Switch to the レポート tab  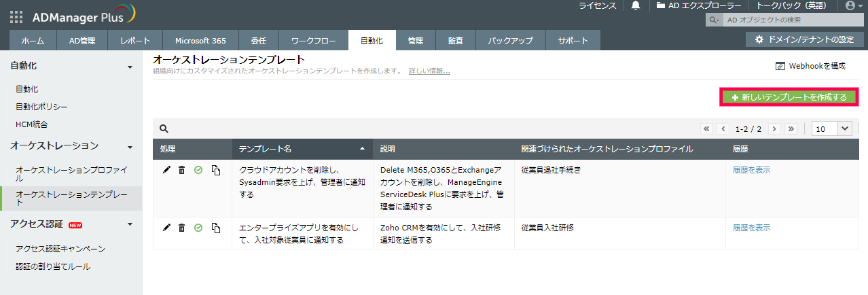click(x=135, y=41)
